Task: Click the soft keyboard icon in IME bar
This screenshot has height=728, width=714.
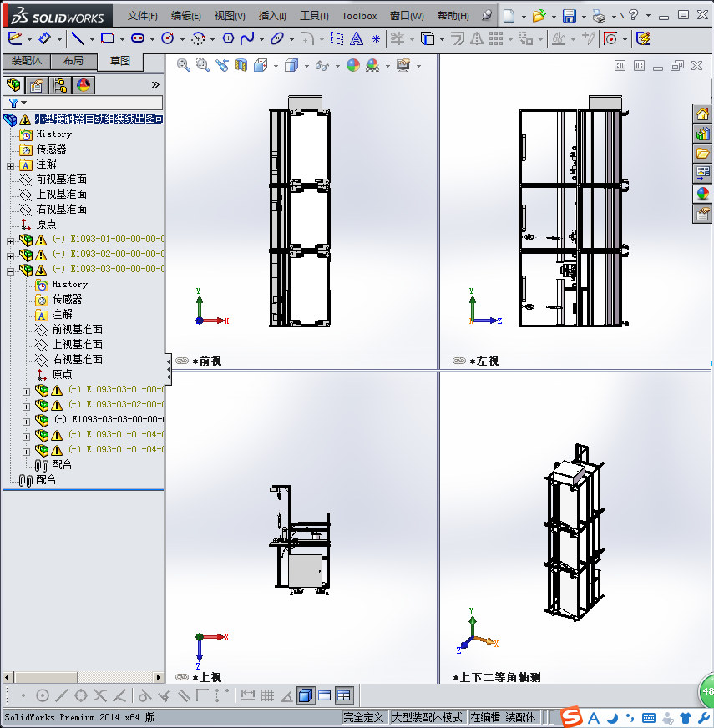Action: pyautogui.click(x=649, y=718)
